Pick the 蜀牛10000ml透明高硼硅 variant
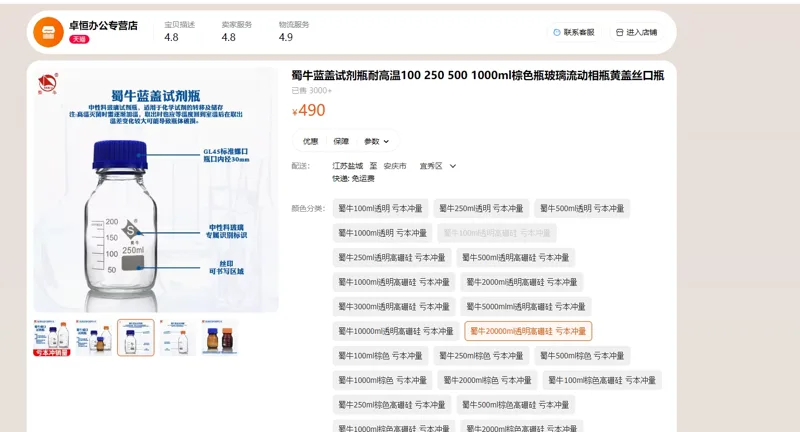800x432 pixels. click(x=396, y=331)
